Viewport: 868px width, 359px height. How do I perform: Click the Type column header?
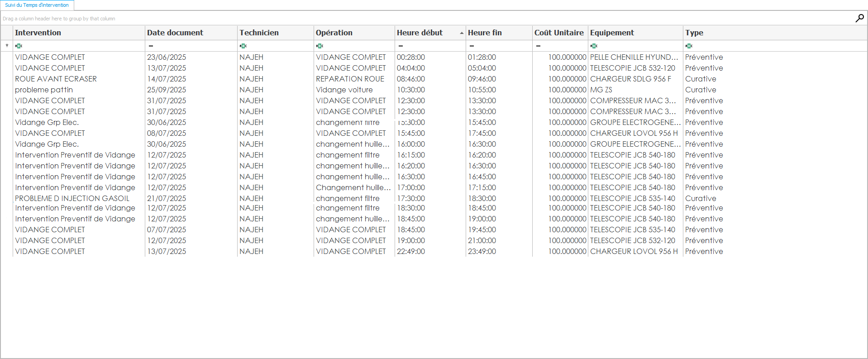(x=694, y=33)
